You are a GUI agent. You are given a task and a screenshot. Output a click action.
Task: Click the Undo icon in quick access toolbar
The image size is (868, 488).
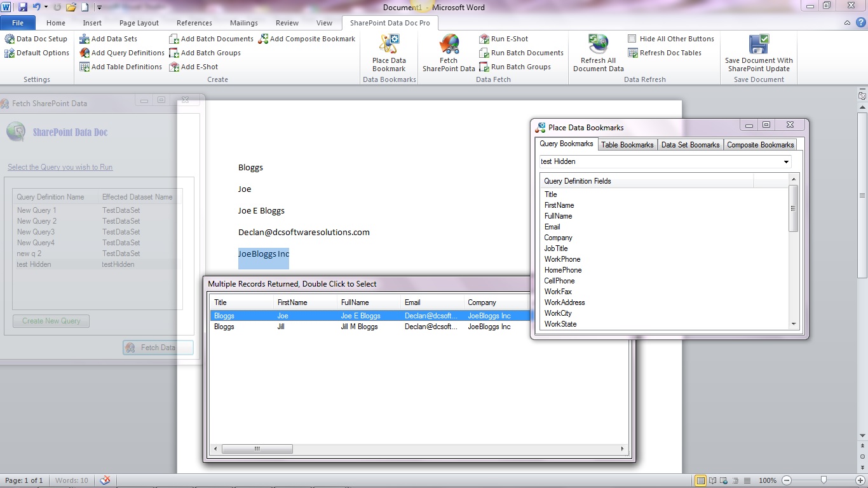click(37, 8)
